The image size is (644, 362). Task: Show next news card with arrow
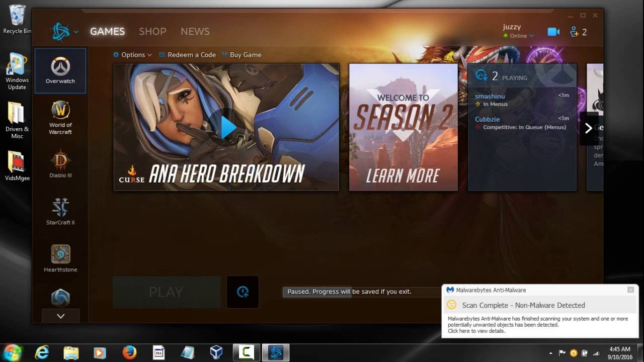[589, 128]
